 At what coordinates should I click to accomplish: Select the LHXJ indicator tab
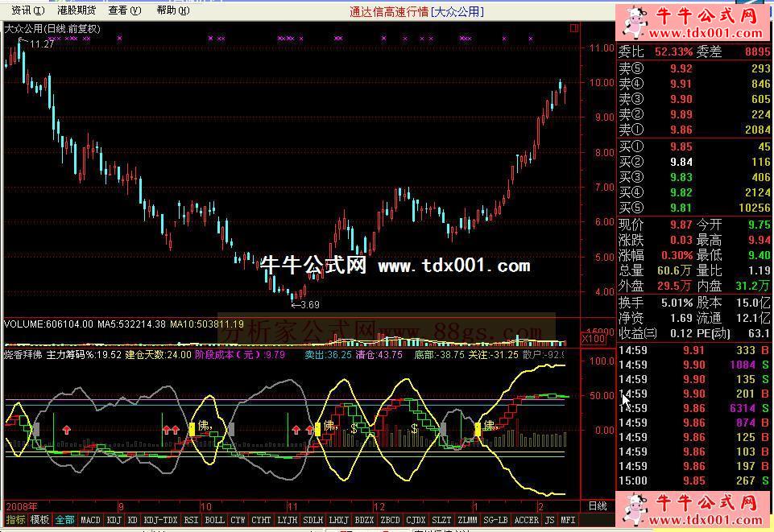(338, 520)
